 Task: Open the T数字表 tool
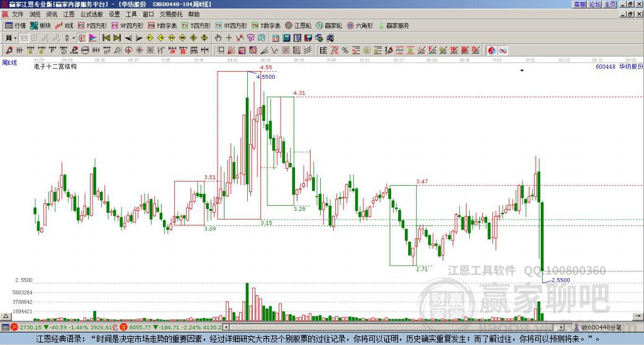pos(266,25)
